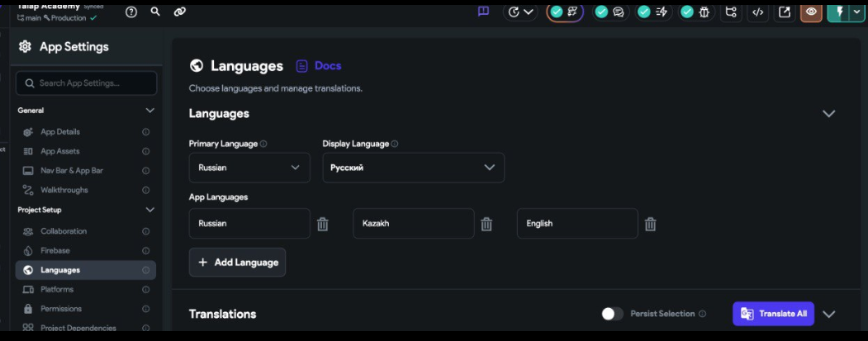
Task: Open Project Dependencies settings
Action: 78,328
